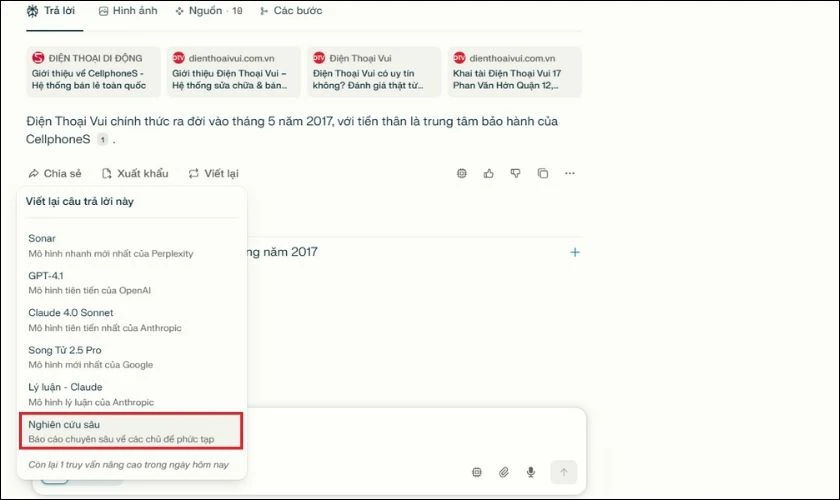This screenshot has height=500, width=840.
Task: Click the microphone voice input icon
Action: 530,472
